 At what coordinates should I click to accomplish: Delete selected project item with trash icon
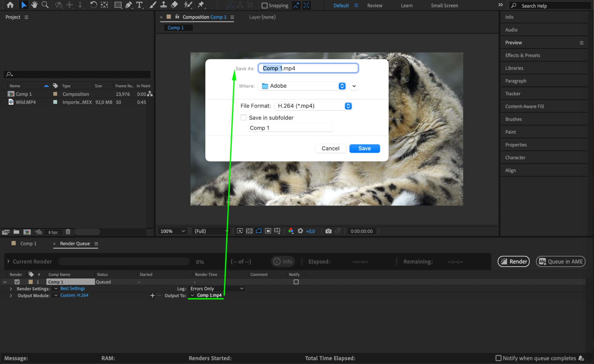tap(68, 232)
